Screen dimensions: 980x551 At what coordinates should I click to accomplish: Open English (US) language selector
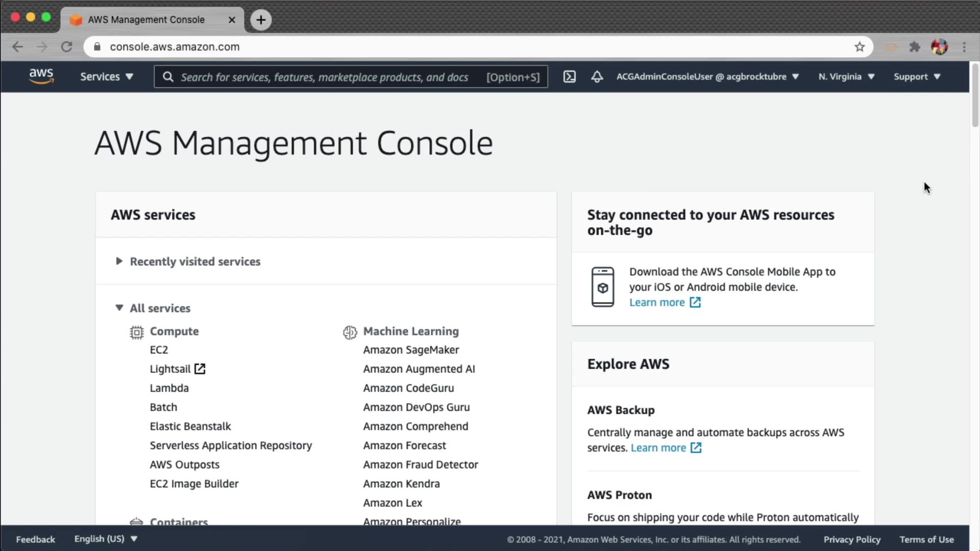(106, 539)
